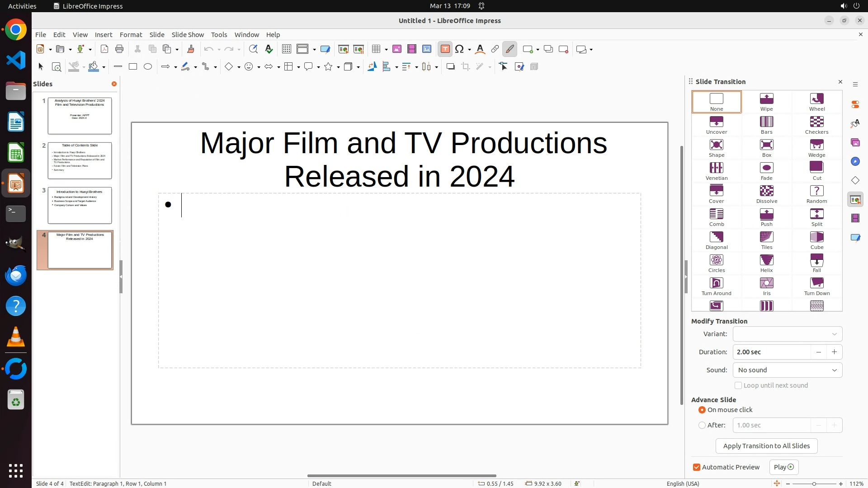The width and height of the screenshot is (868, 488).
Task: Open the fill color dropdown arrow
Action: [104, 67]
